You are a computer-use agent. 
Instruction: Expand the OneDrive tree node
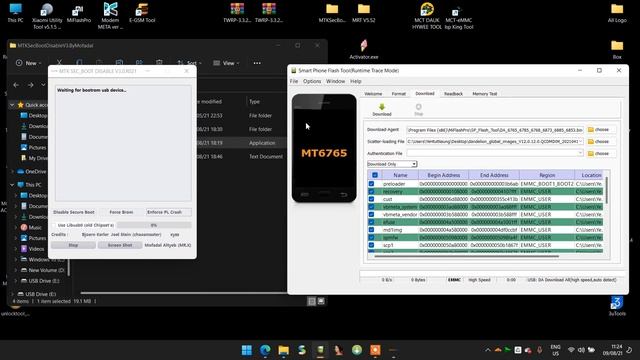(x=12, y=171)
